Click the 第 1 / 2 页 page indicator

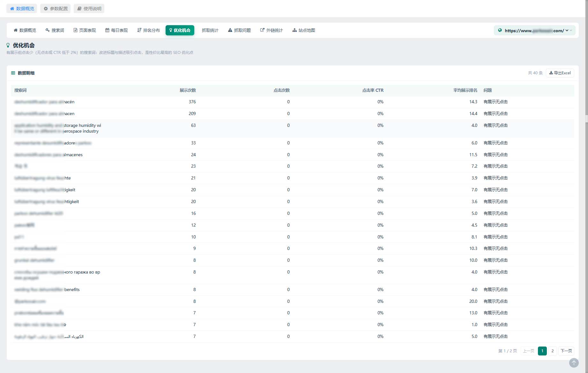(x=508, y=351)
